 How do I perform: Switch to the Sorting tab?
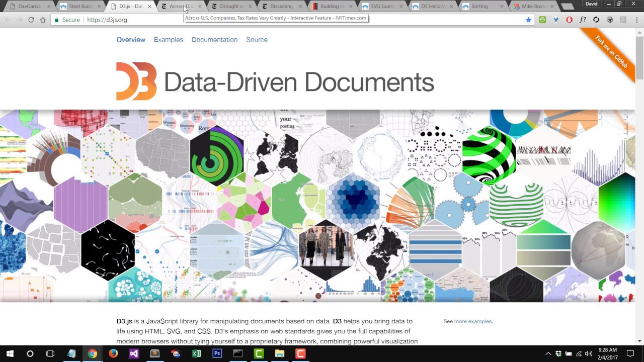click(x=484, y=6)
